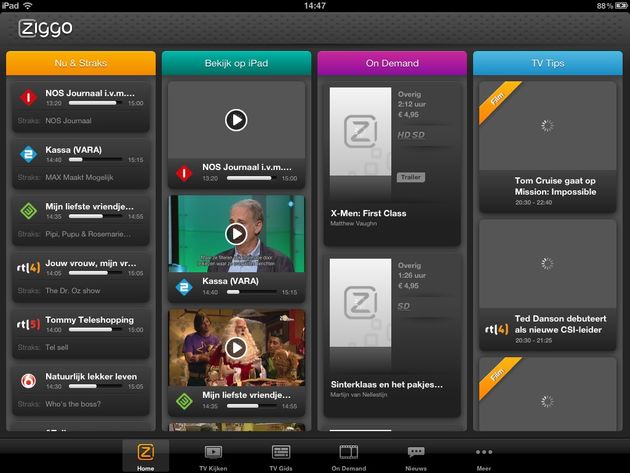Click RTL 4 logo on Ted Danson tip
Screen dimensions: 630x473
[x=496, y=330]
